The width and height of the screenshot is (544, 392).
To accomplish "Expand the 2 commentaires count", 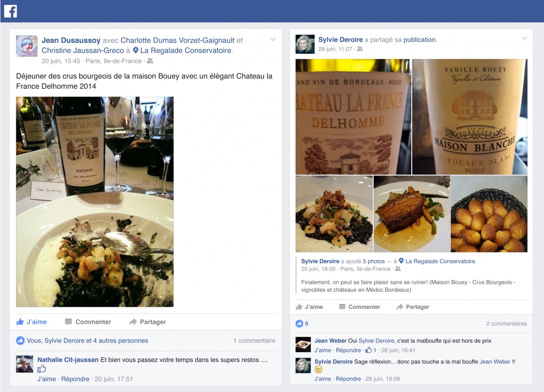I will [x=506, y=324].
